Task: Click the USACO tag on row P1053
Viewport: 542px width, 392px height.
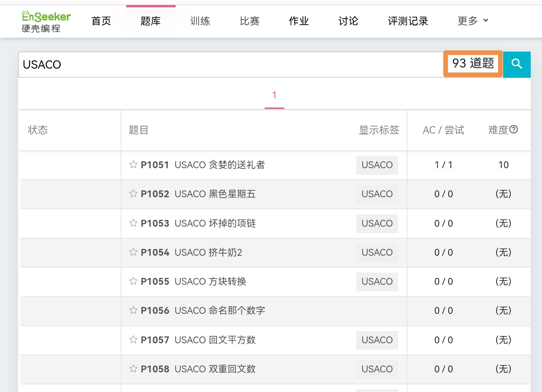Action: [377, 223]
